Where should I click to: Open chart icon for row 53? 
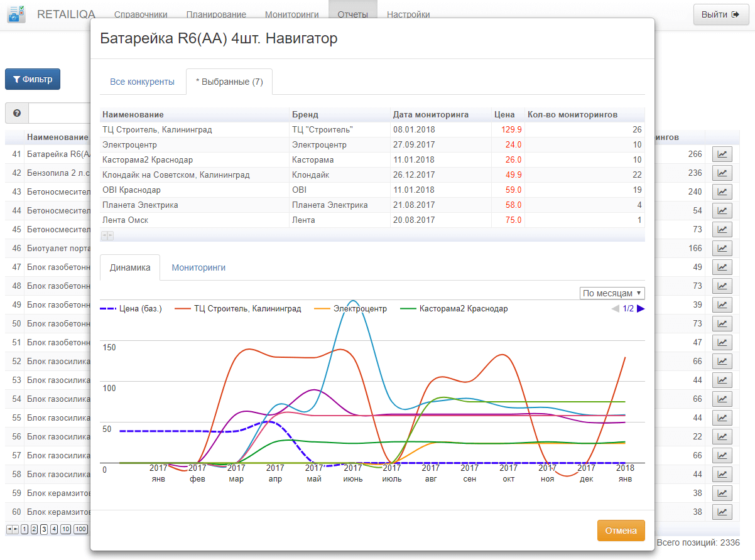[x=722, y=380]
